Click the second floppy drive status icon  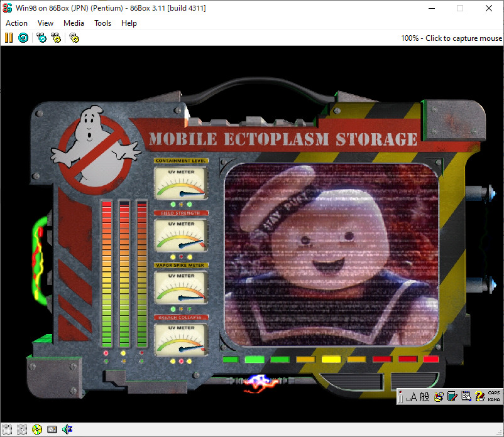pos(22,429)
